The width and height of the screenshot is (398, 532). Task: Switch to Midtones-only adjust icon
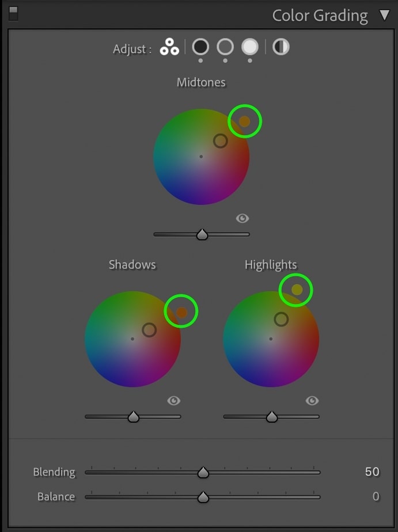click(225, 47)
